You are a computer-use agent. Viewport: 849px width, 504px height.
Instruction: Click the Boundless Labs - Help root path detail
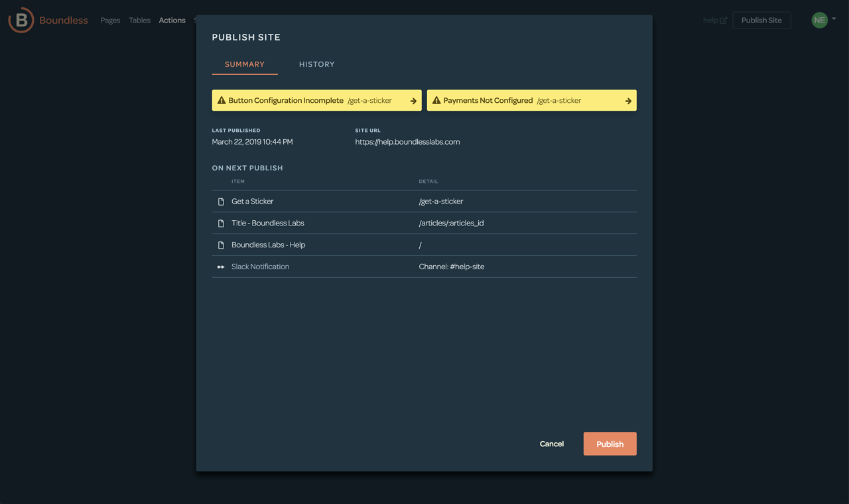click(421, 245)
